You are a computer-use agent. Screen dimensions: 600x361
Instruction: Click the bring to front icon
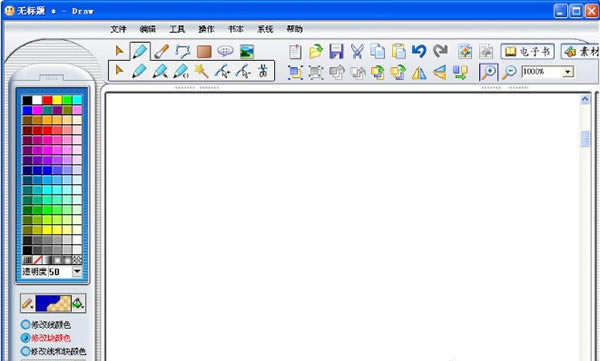pyautogui.click(x=378, y=72)
